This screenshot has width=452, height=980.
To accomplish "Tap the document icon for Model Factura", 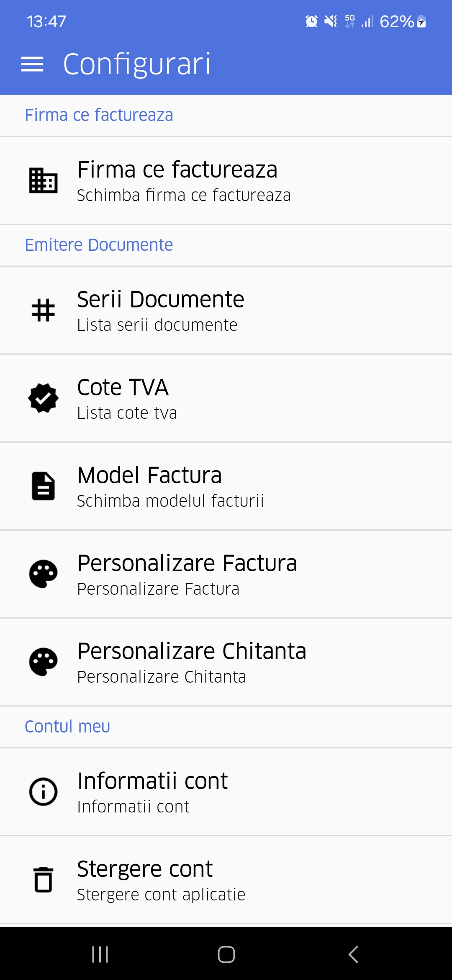I will (x=43, y=486).
